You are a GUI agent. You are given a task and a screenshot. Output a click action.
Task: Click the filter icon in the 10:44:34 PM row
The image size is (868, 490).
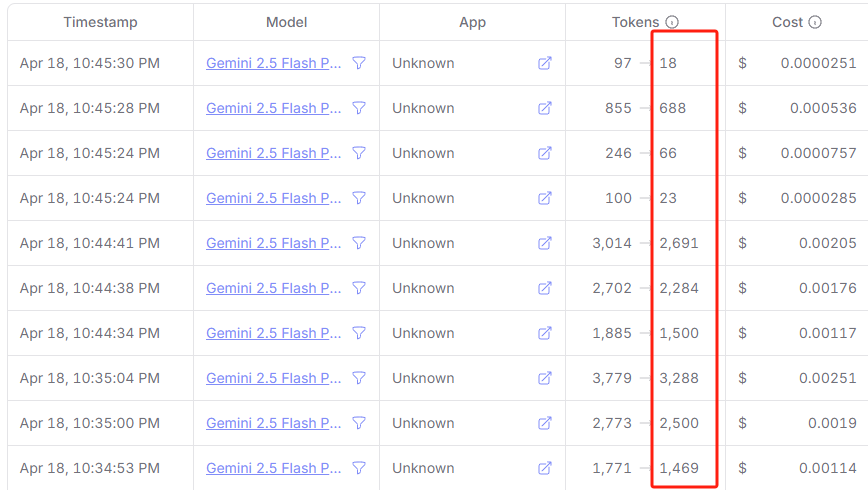359,333
